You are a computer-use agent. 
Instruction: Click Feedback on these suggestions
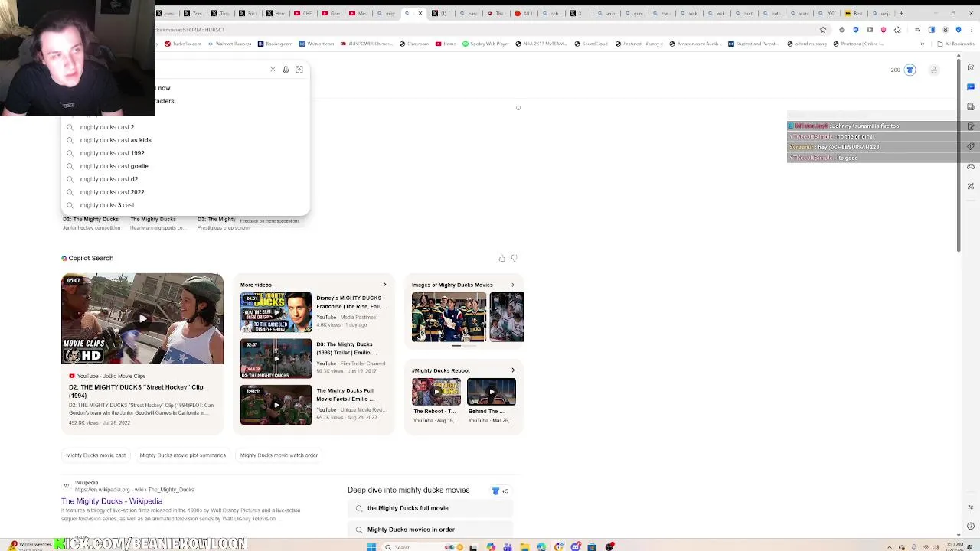tap(269, 221)
